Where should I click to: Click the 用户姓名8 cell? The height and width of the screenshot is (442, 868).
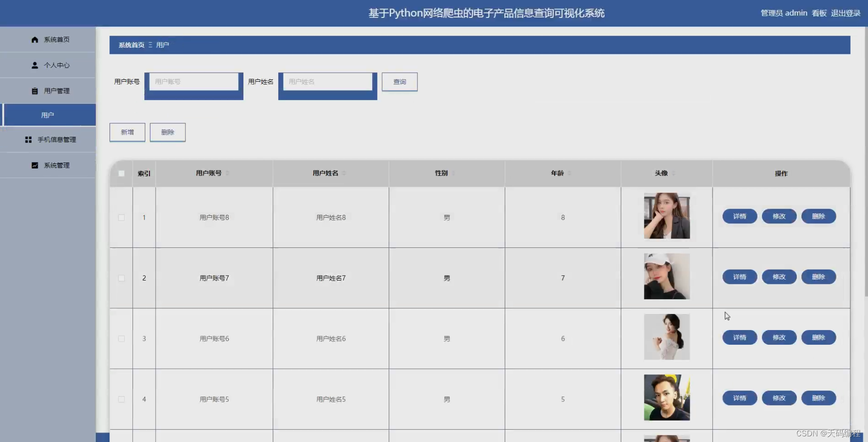(331, 218)
